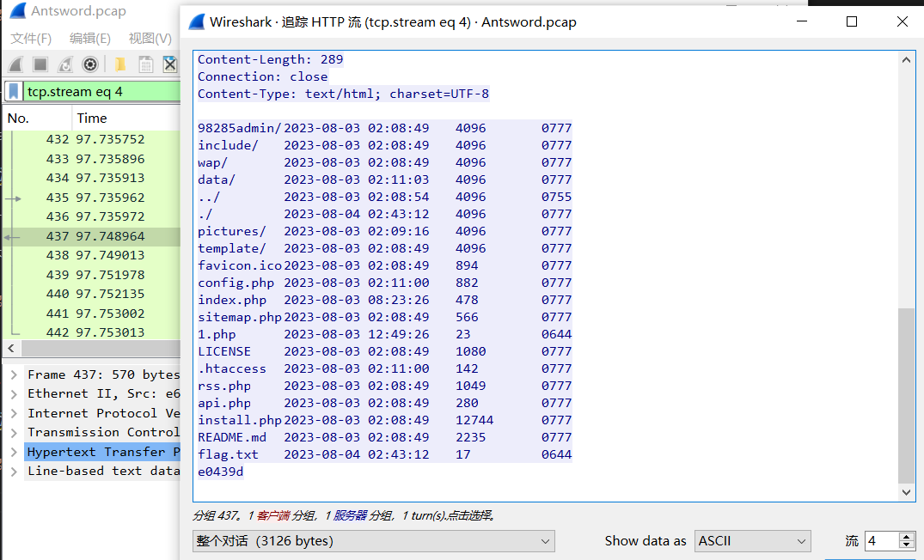Expand the Frame 437 tree node
This screenshot has width=924, height=560.
click(x=15, y=374)
